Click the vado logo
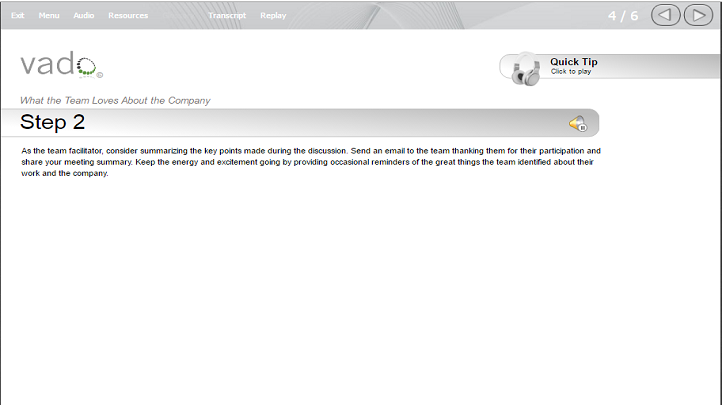722x405 pixels. point(61,64)
